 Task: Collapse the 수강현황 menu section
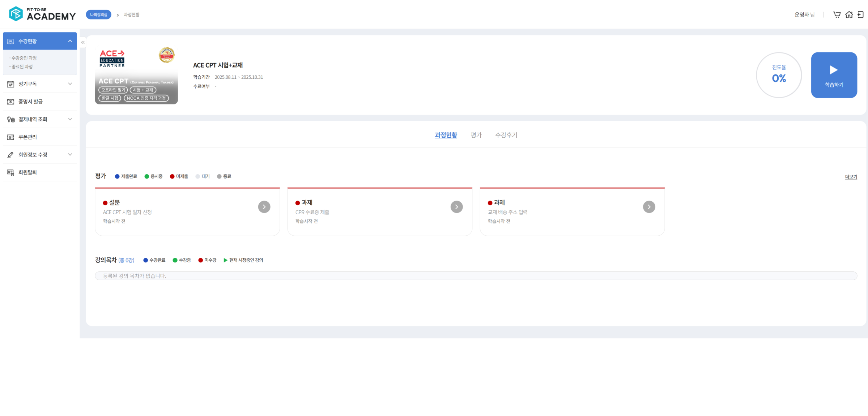[x=70, y=41]
